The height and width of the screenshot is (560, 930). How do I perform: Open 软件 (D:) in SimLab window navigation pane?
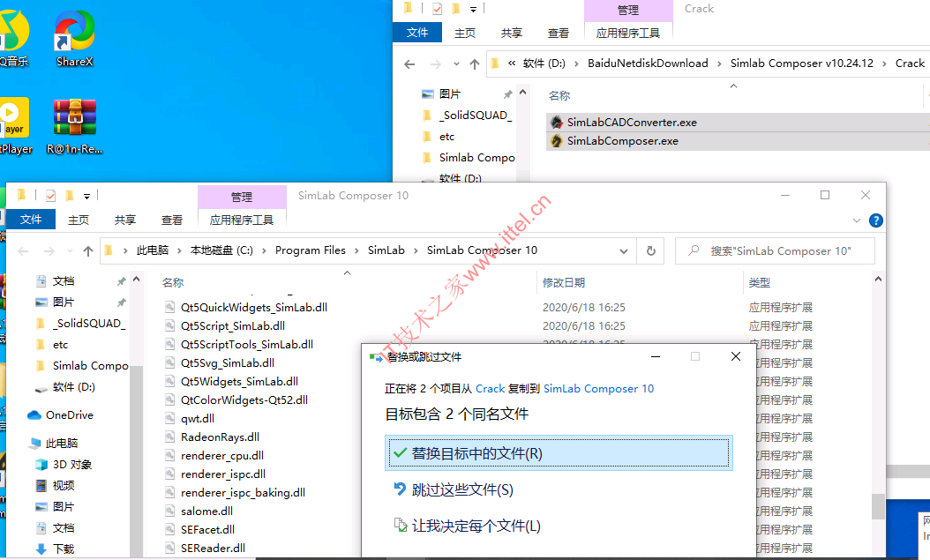coord(65,387)
